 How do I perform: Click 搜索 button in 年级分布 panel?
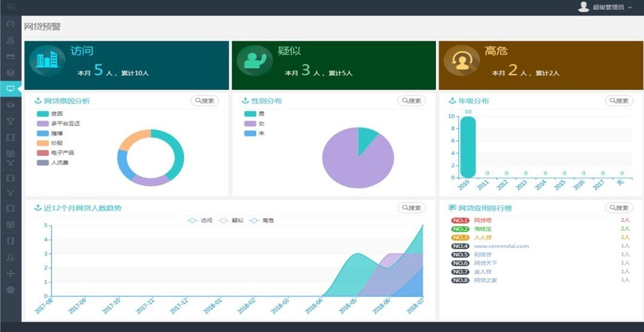[x=619, y=101]
